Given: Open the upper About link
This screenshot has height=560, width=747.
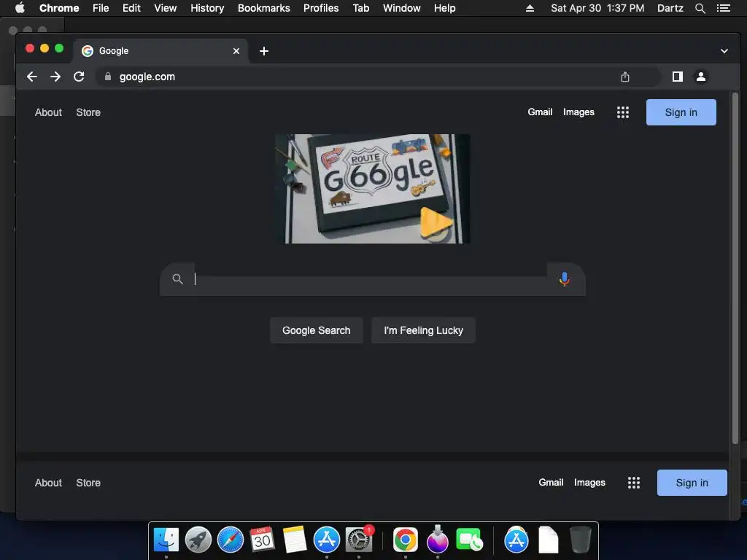Looking at the screenshot, I should coord(48,112).
